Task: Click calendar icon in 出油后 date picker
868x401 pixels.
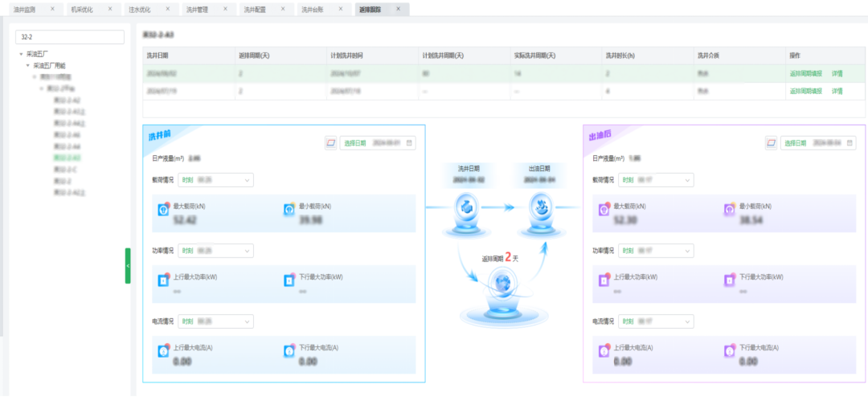Action: 850,143
